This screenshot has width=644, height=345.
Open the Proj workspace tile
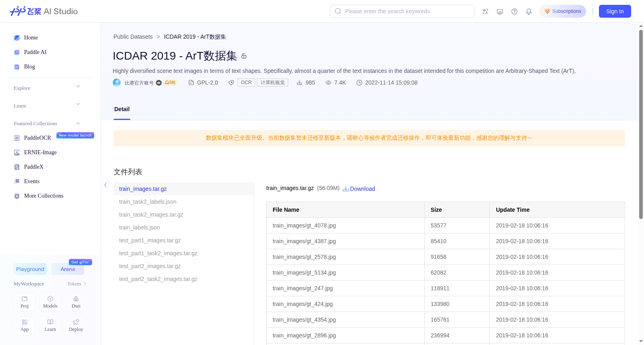[x=25, y=302]
